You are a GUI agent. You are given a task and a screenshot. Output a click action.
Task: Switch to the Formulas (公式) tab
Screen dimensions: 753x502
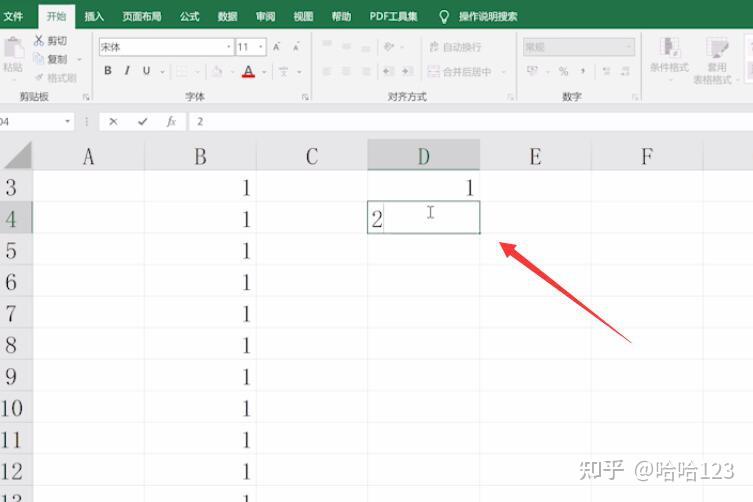(189, 17)
